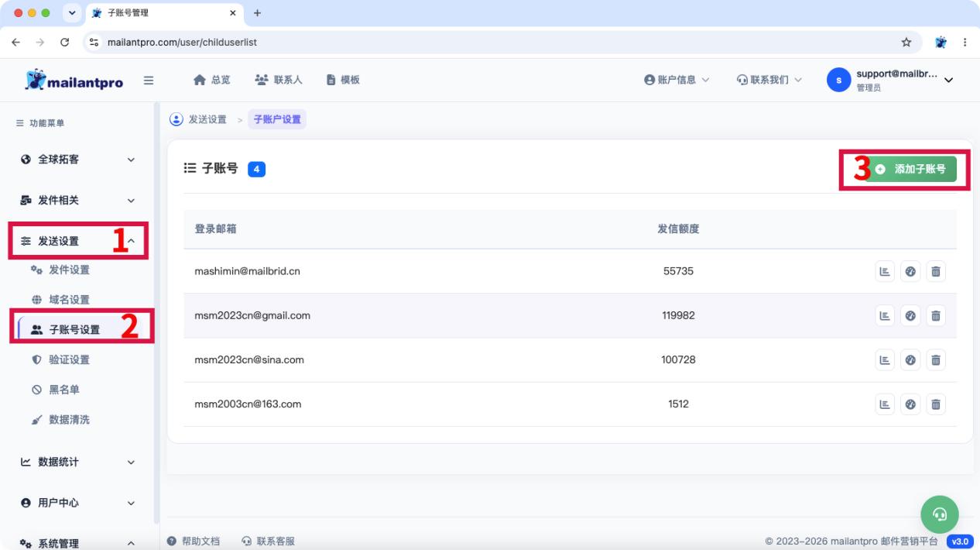Screen dimensions: 980x550
Task: Collapse the 发送设置 sidebar menu
Action: coord(77,241)
